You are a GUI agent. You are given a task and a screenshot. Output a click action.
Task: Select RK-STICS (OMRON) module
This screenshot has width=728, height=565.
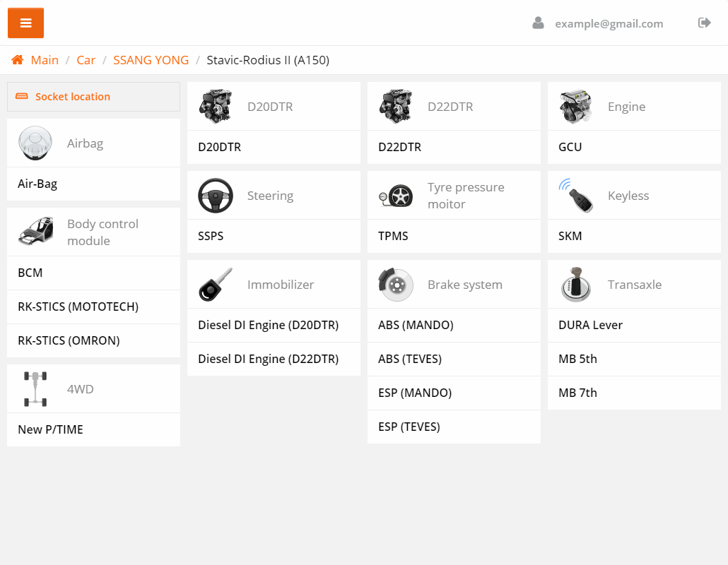(69, 340)
